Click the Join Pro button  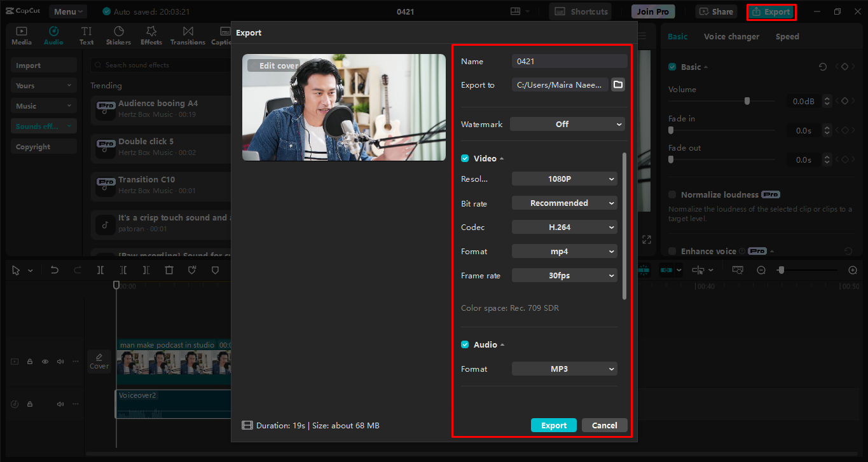pyautogui.click(x=653, y=11)
